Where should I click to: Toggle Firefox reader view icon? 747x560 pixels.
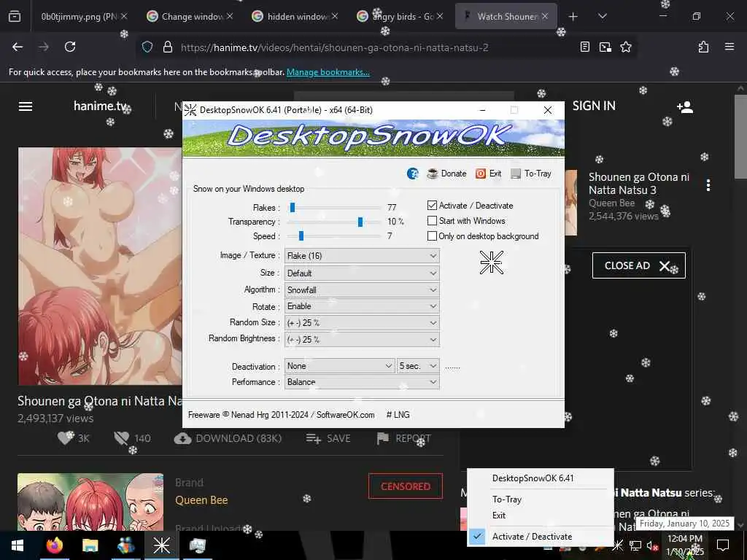tap(585, 47)
